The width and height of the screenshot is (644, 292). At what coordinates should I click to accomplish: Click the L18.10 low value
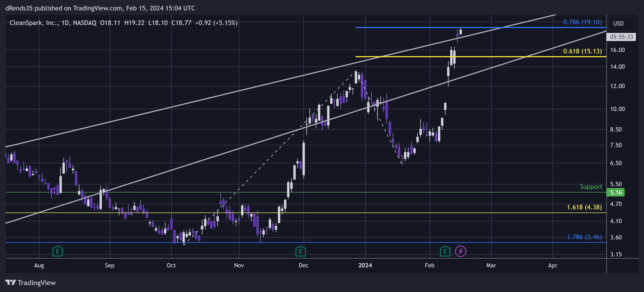pos(158,23)
